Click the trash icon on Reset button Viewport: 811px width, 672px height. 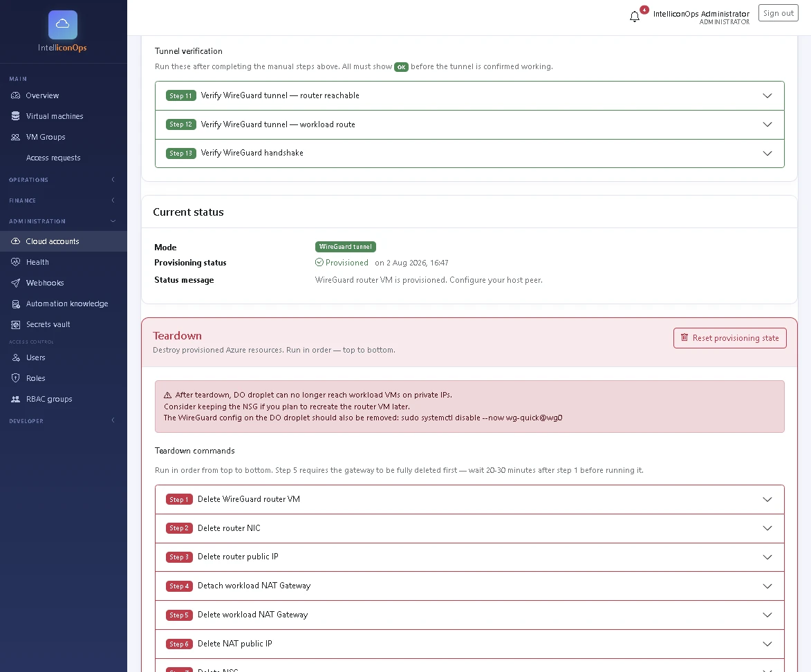tap(684, 337)
